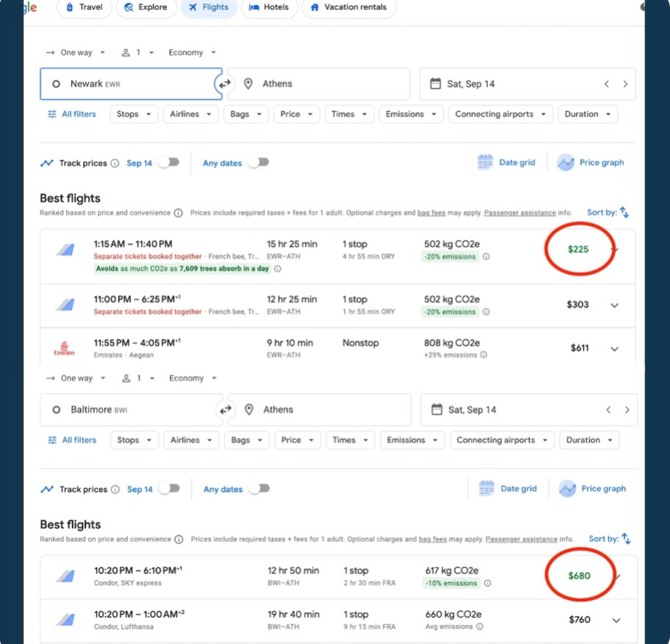Open Price graph for Newark flights
This screenshot has height=644, width=670.
591,162
